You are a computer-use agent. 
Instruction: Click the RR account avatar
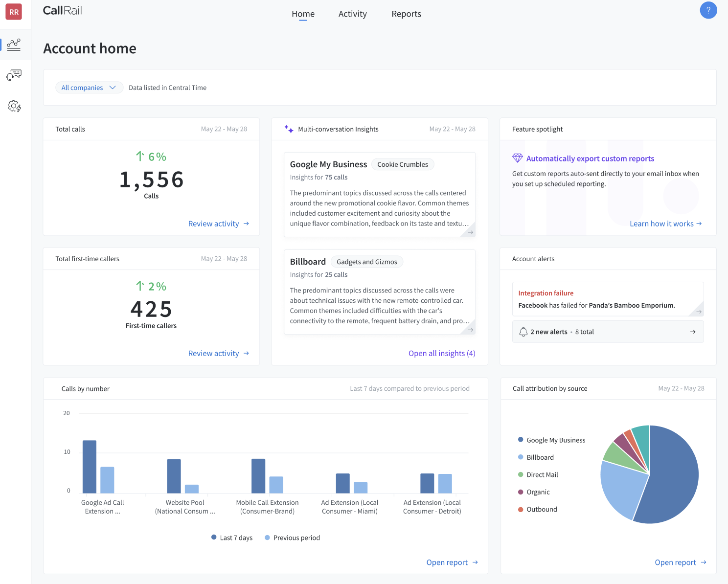[14, 12]
